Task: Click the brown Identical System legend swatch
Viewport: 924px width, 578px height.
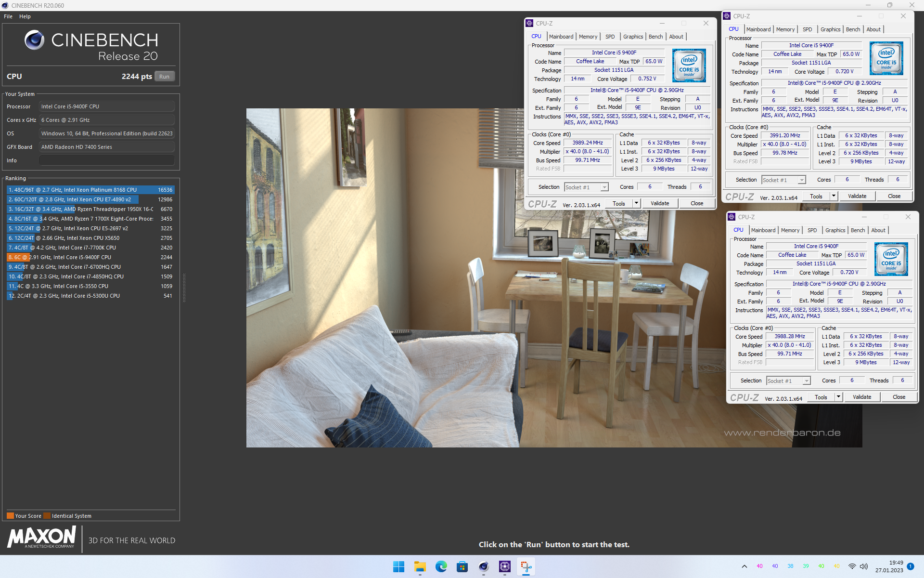Action: (x=47, y=516)
